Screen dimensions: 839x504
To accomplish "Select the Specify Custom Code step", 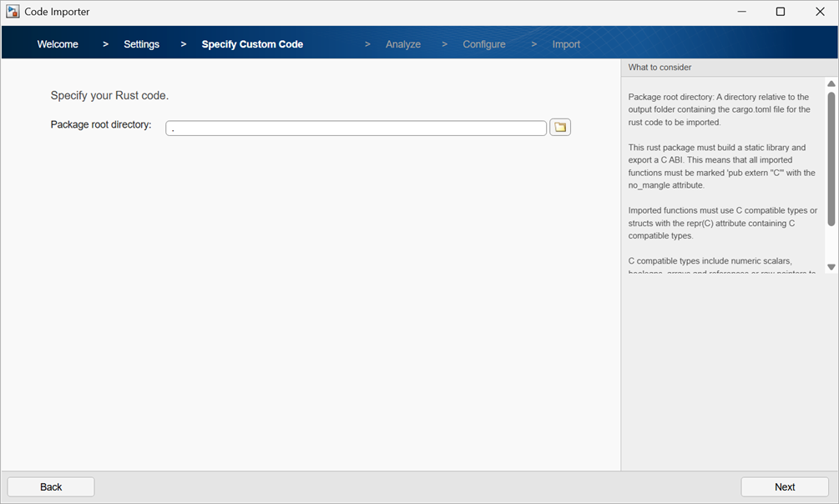I will tap(252, 43).
